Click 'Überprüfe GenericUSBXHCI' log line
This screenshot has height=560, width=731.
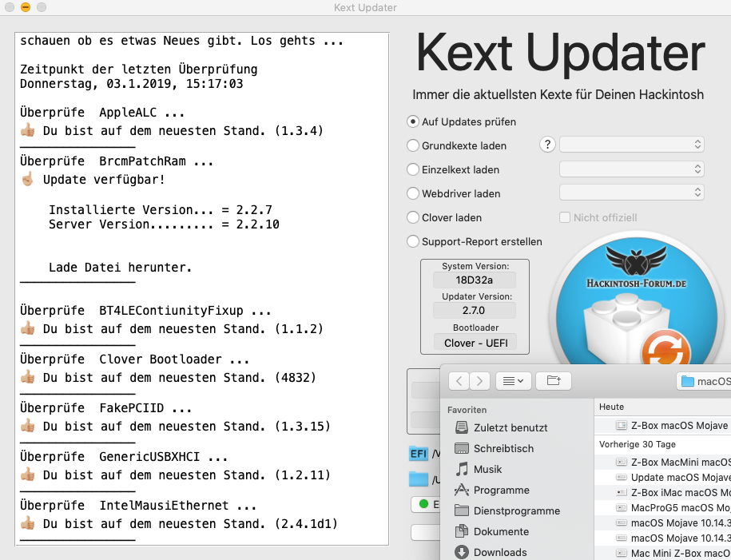tap(124, 457)
